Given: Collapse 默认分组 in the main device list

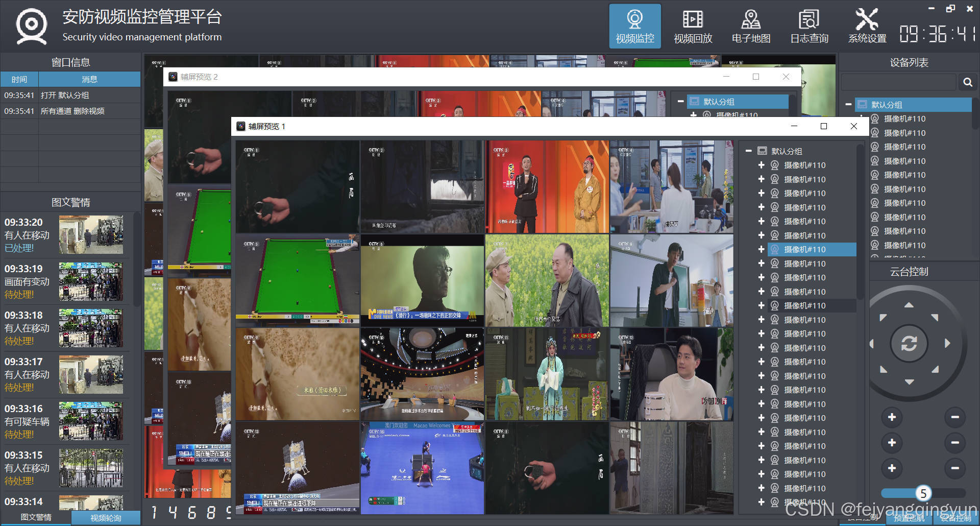Looking at the screenshot, I should (848, 105).
